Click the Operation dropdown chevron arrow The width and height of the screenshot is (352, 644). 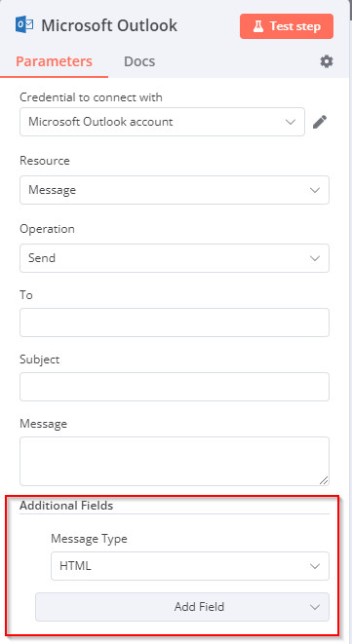coord(315,258)
